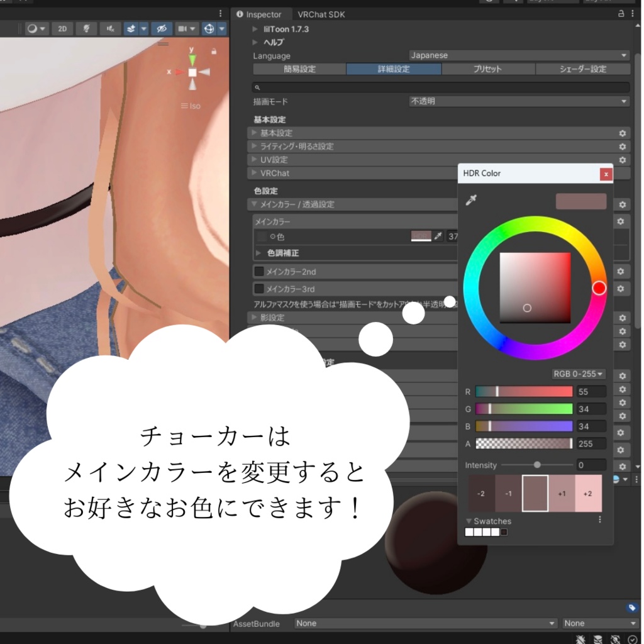Toggle scene visibility with the crossed-eye icon
Viewport: 644px width, 644px height.
(161, 28)
